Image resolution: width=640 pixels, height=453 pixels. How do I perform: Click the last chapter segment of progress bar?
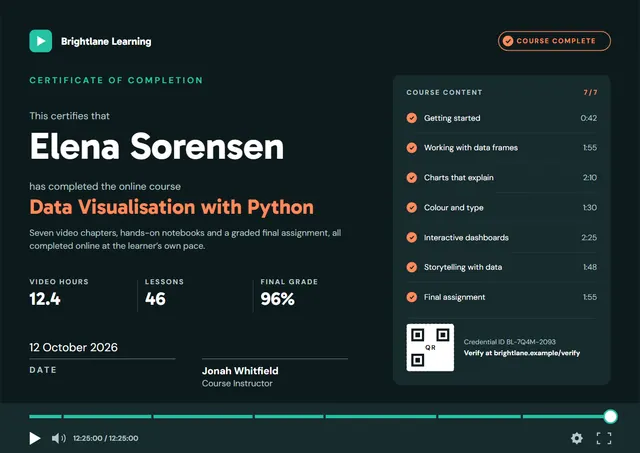point(567,417)
